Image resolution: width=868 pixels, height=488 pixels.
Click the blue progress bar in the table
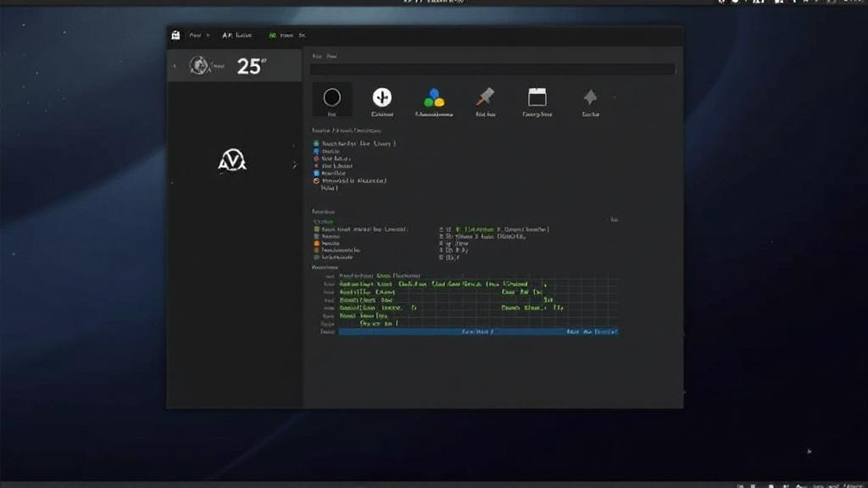pos(479,332)
